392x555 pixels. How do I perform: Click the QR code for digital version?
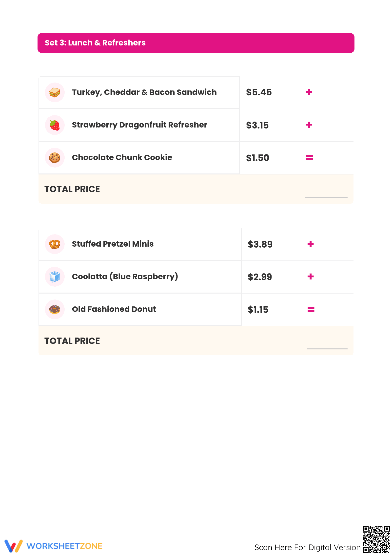376,539
